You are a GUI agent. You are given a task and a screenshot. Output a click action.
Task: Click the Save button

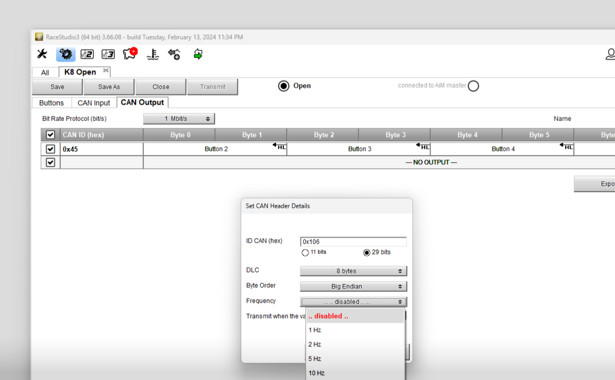click(57, 87)
